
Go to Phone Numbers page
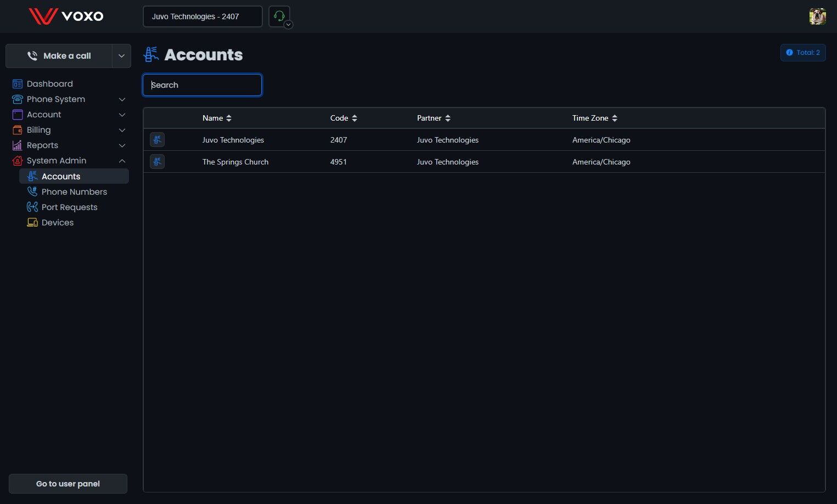tap(74, 191)
